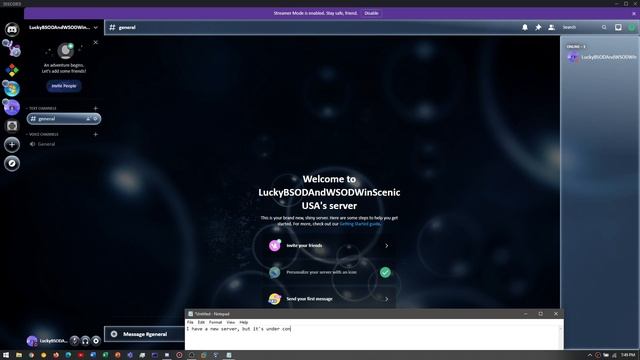Viewport: 640px width, 360px height.
Task: Toggle microphone mute in user panel
Action: [74, 340]
